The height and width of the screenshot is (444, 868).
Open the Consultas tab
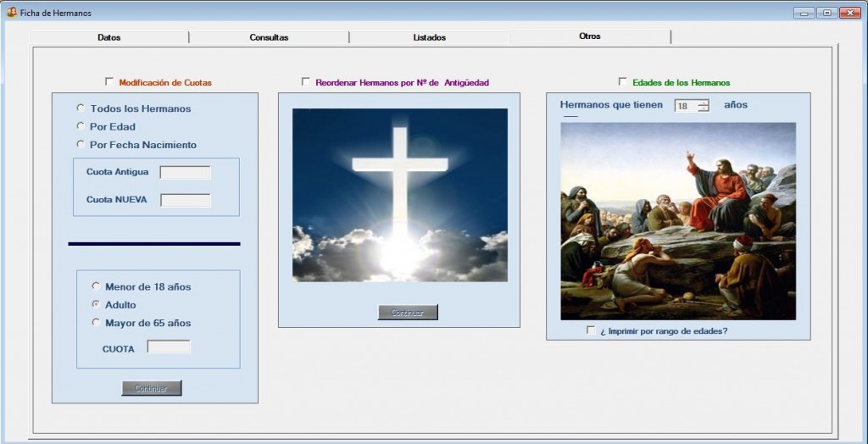pyautogui.click(x=269, y=37)
